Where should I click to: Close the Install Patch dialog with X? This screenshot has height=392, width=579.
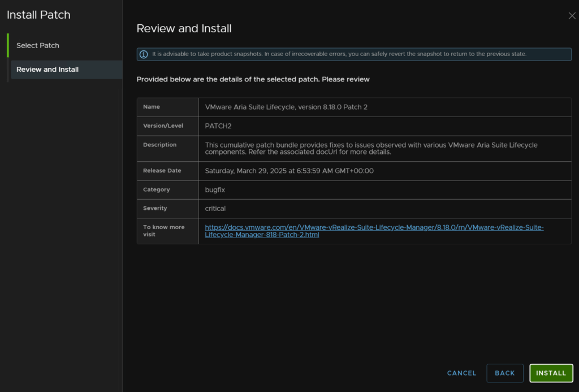[x=572, y=16]
